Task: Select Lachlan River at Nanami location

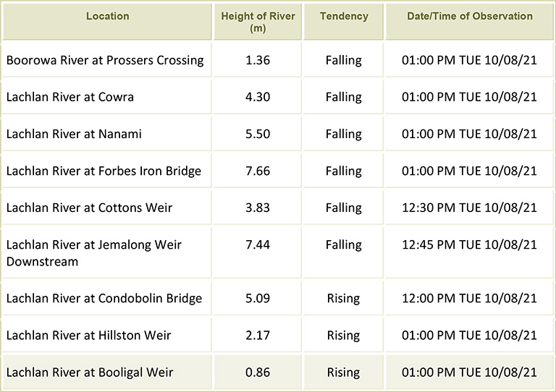Action: point(74,134)
